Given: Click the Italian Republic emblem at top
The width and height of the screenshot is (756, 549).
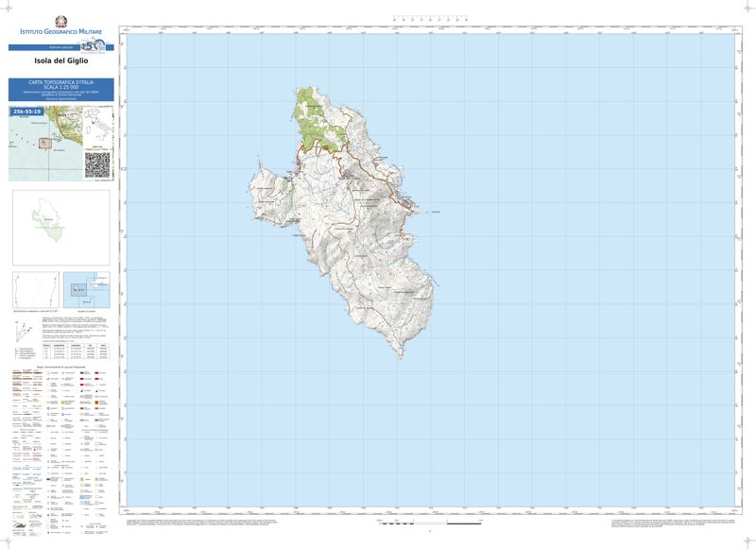Looking at the screenshot, I should 61,23.
